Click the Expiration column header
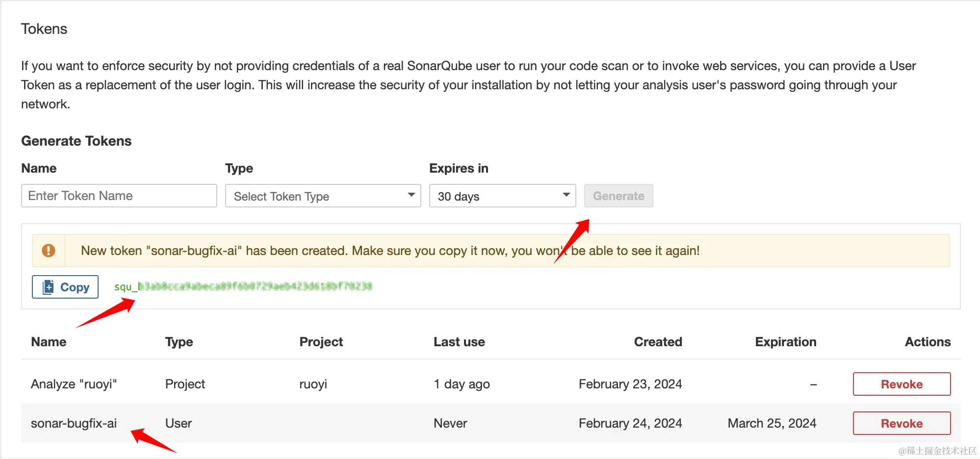 pyautogui.click(x=785, y=342)
